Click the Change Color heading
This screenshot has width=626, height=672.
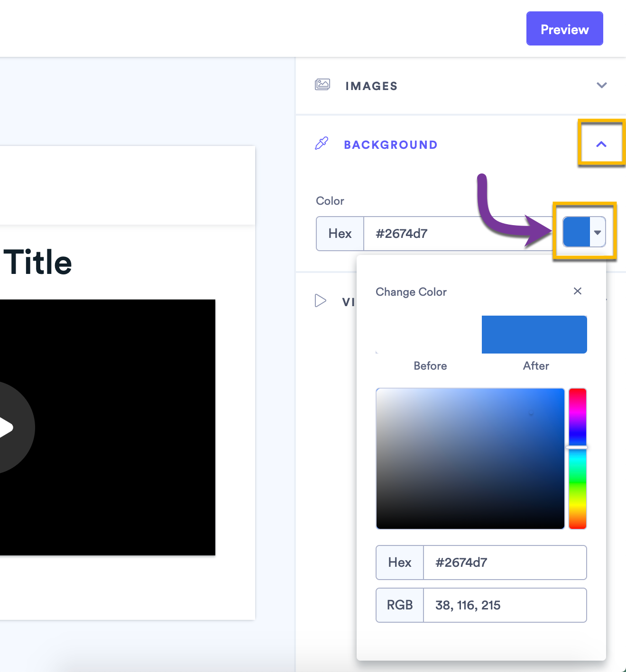coord(411,292)
